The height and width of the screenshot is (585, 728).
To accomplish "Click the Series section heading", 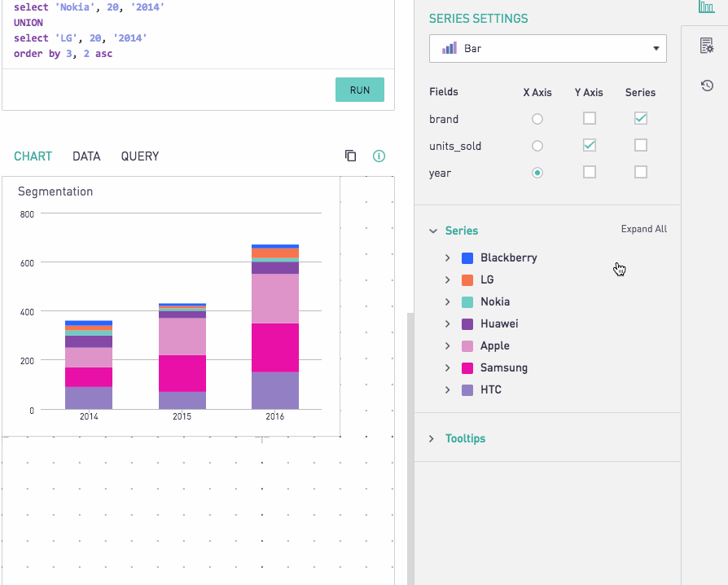I will (x=462, y=231).
